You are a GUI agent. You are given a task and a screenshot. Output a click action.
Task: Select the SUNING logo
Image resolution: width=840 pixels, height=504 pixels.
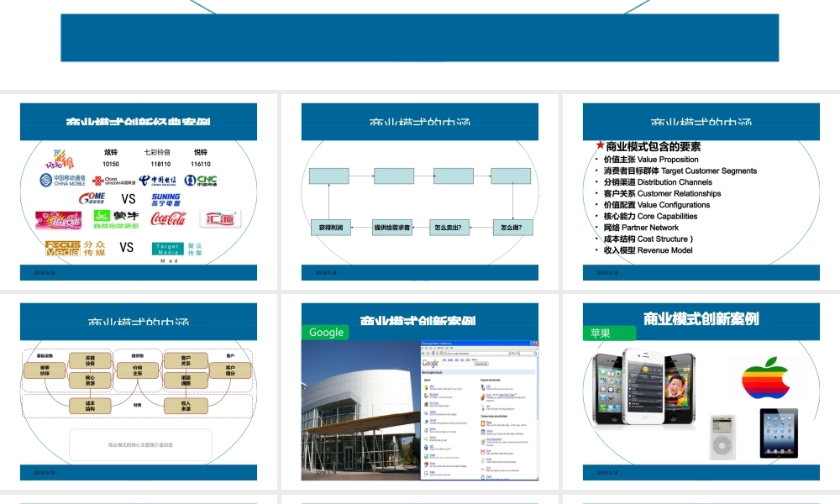[x=166, y=200]
